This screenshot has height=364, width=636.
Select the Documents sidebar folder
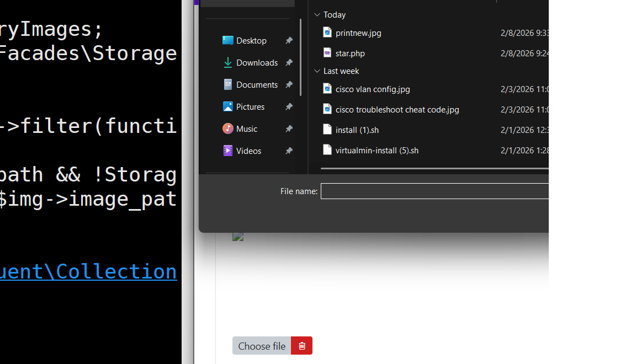(257, 85)
